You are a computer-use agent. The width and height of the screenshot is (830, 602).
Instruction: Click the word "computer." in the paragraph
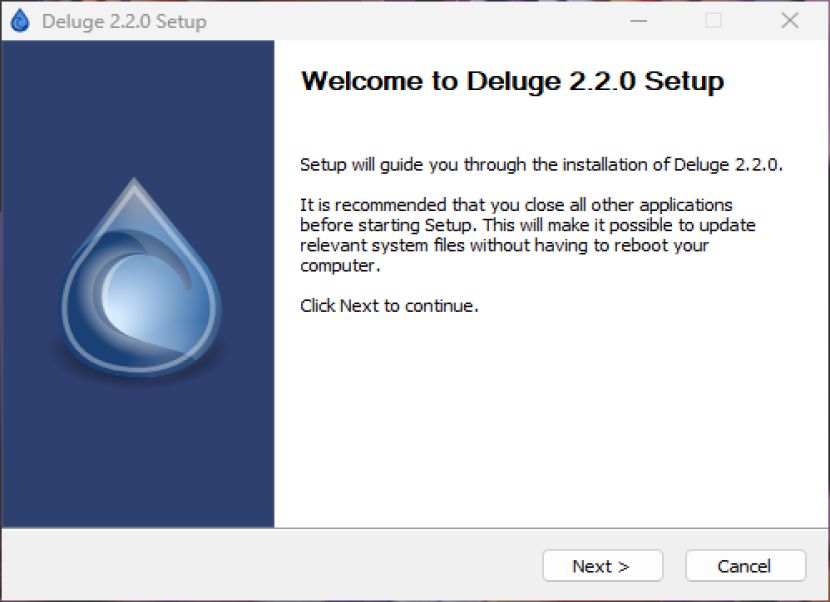340,266
